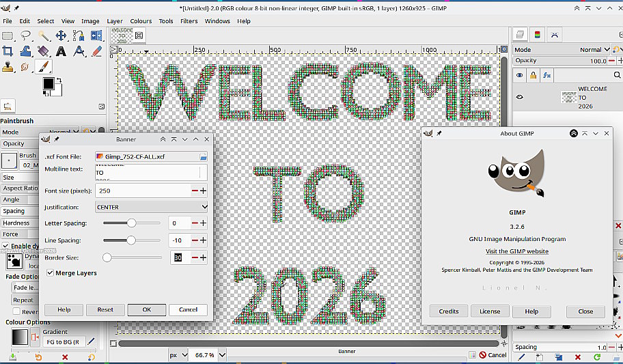Click the layer search magnifier icon

[x=617, y=75]
